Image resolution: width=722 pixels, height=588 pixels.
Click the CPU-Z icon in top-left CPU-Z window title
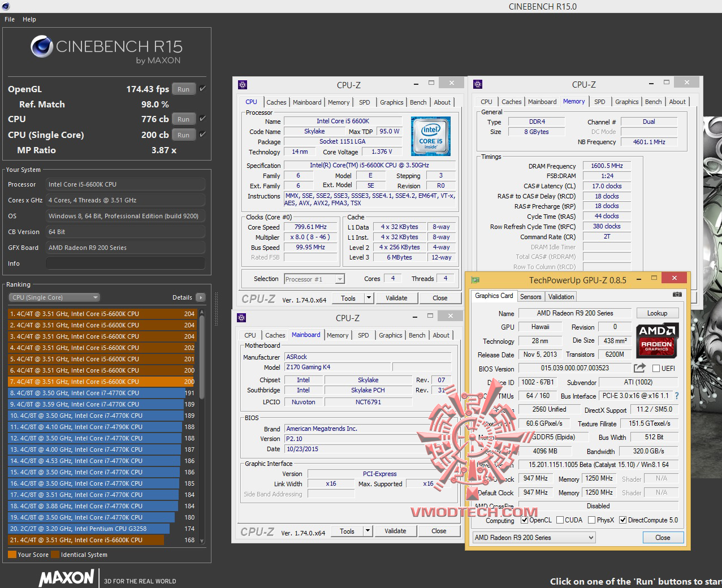coord(243,85)
